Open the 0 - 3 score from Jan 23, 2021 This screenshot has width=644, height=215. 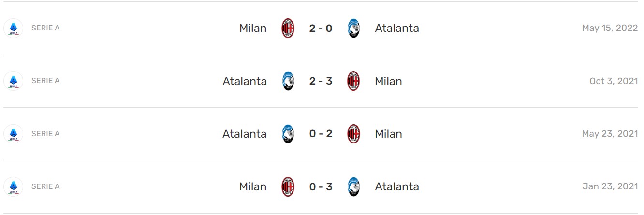(321, 186)
